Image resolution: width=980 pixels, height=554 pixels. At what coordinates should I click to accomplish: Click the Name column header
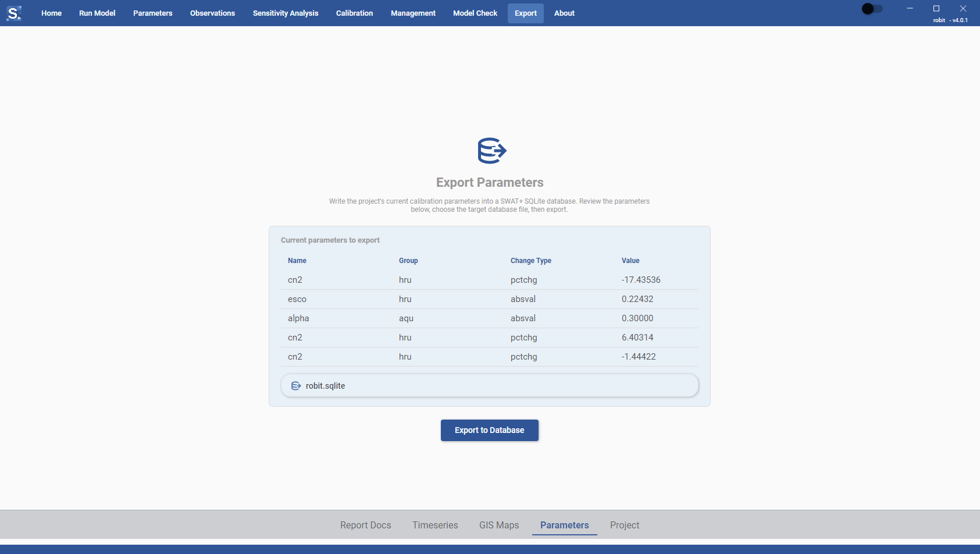[x=297, y=261]
